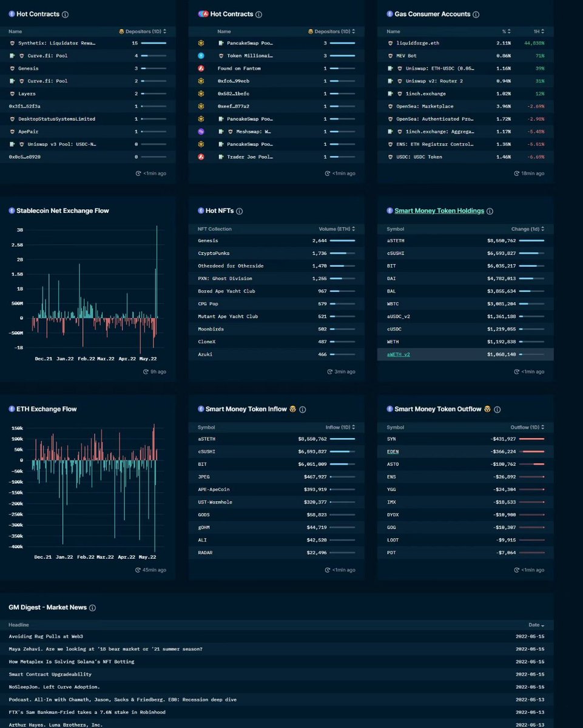Select the UST-Wormhole inflow row

(x=277, y=502)
